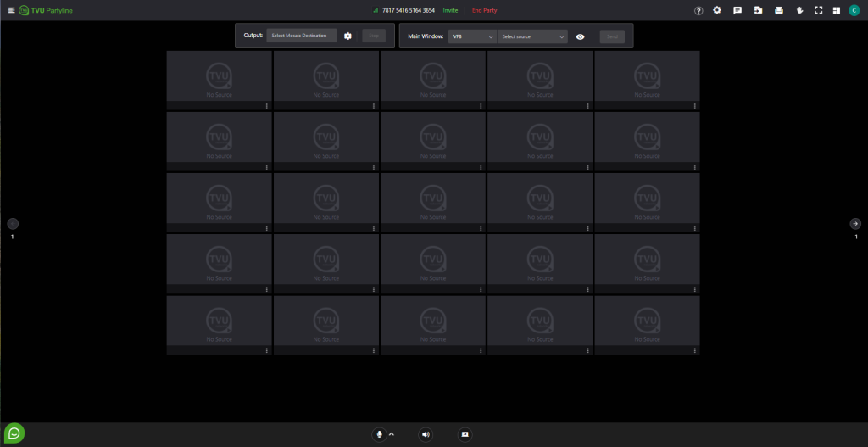Open three-dot menu of second row, fourth tile
This screenshot has width=868, height=447.
point(587,167)
